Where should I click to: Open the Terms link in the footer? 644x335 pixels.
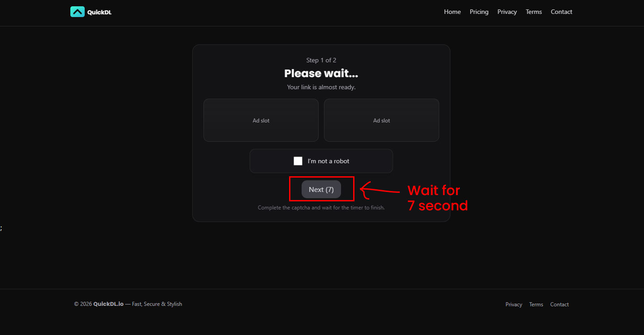click(x=536, y=305)
